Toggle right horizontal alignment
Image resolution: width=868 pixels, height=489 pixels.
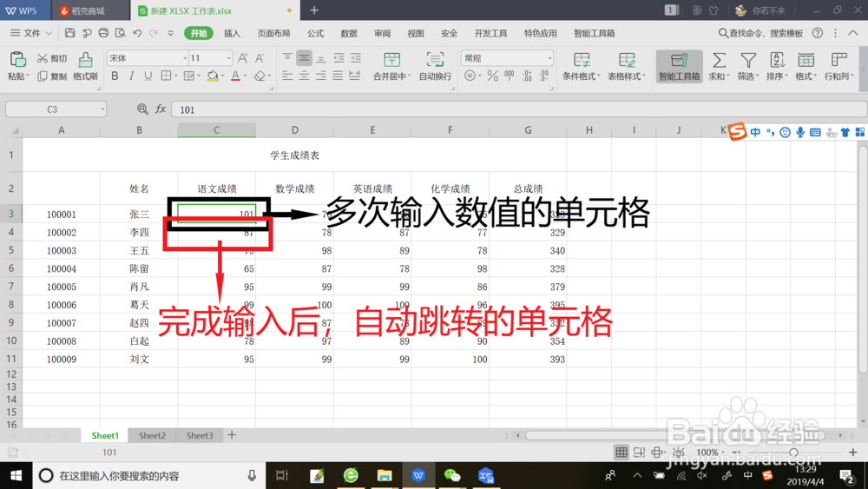click(x=321, y=76)
